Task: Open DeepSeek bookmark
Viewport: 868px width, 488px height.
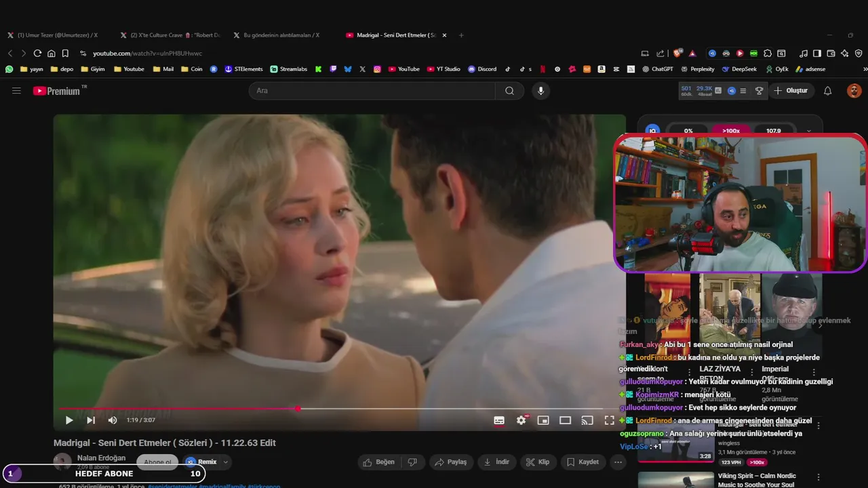Action: coord(739,69)
